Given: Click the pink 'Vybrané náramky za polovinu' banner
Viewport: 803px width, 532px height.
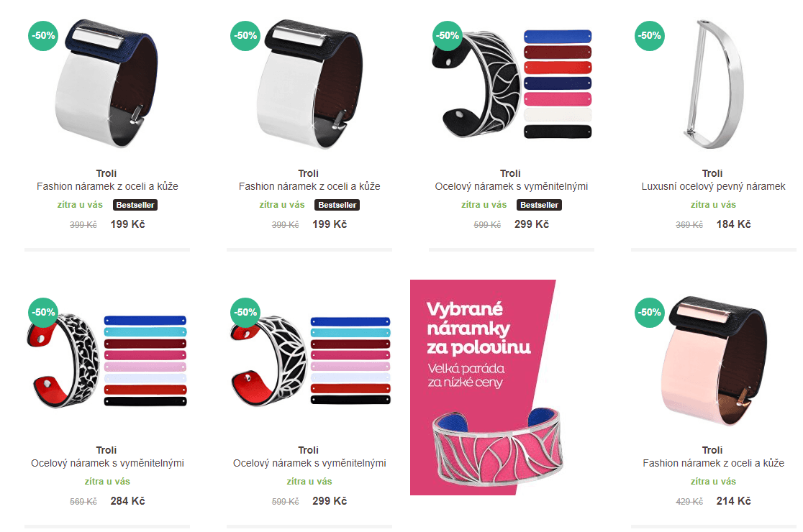Looking at the screenshot, I should 483,387.
